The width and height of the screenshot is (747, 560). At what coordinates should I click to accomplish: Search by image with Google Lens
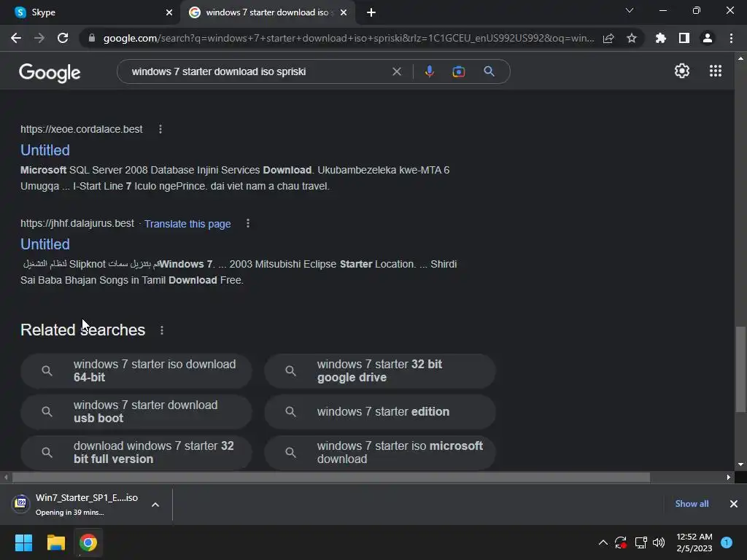(458, 71)
